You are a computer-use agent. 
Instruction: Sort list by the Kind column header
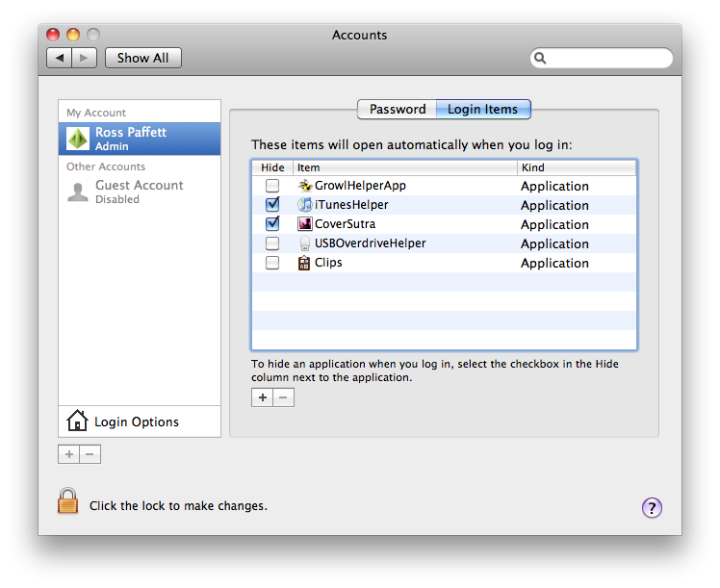(x=576, y=167)
